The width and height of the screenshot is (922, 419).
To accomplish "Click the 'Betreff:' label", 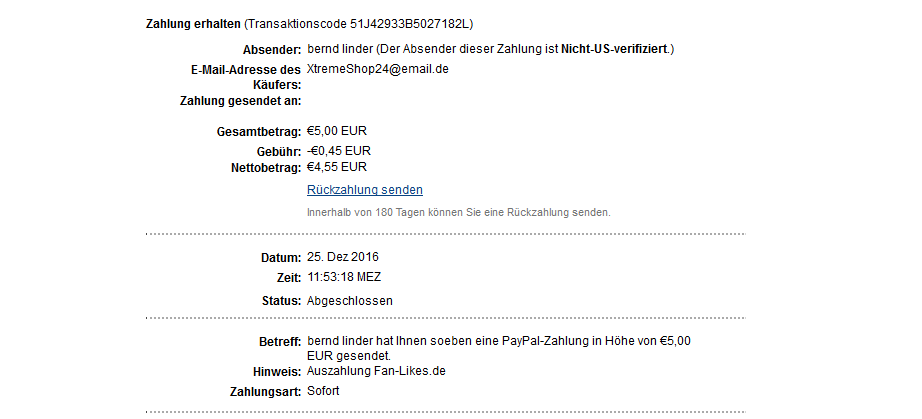I will point(279,343).
